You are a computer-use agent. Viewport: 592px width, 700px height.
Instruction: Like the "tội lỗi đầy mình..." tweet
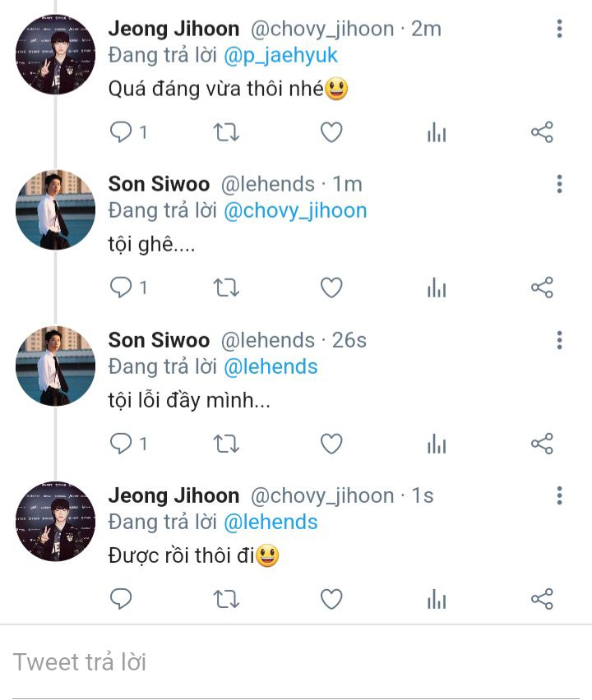(x=331, y=444)
